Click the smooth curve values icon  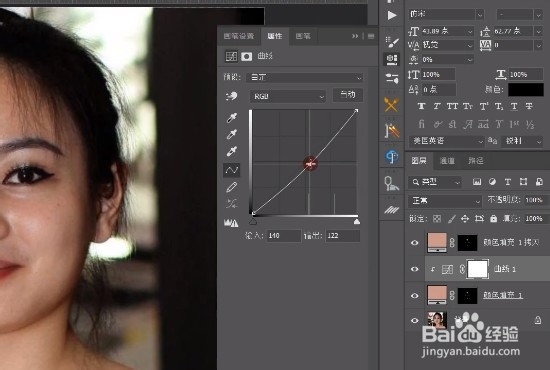232,203
